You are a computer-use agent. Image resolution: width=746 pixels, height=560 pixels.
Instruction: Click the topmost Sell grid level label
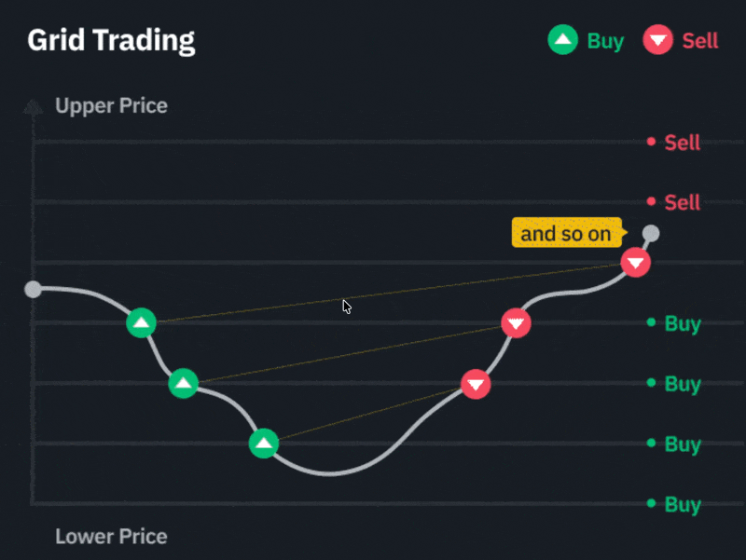(682, 143)
